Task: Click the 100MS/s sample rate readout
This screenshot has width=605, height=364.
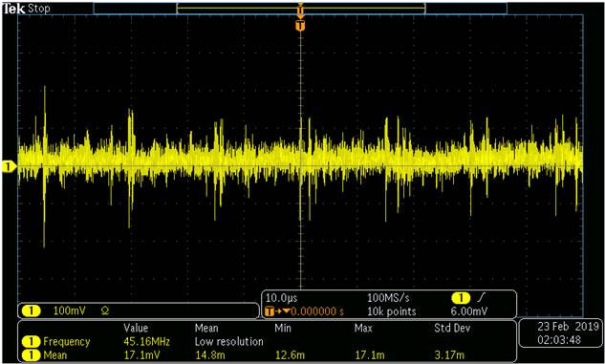Action: [x=389, y=298]
